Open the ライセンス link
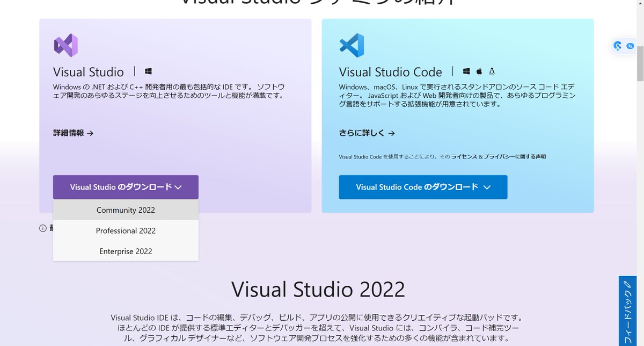Image resolution: width=644 pixels, height=346 pixels. [x=464, y=157]
